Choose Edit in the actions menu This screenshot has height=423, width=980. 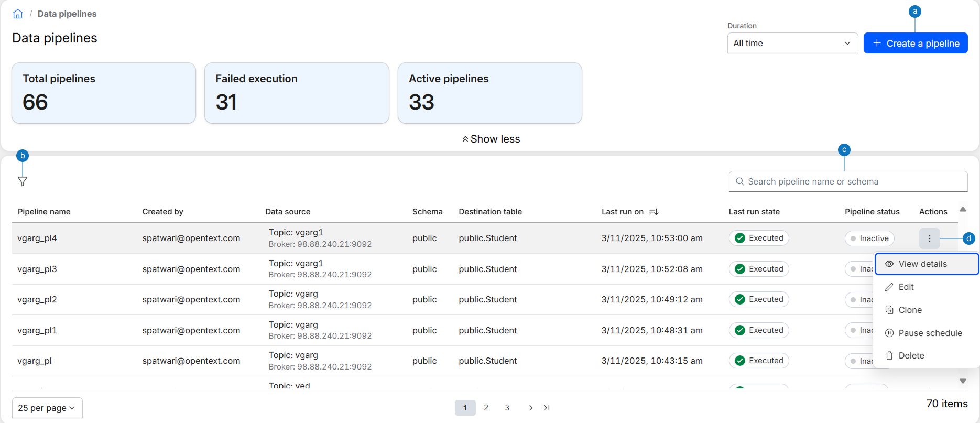pyautogui.click(x=927, y=287)
